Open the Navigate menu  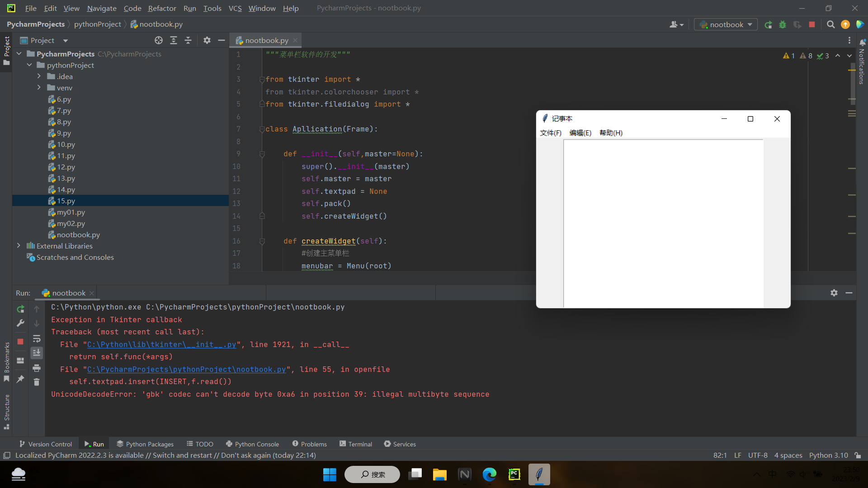pyautogui.click(x=102, y=8)
